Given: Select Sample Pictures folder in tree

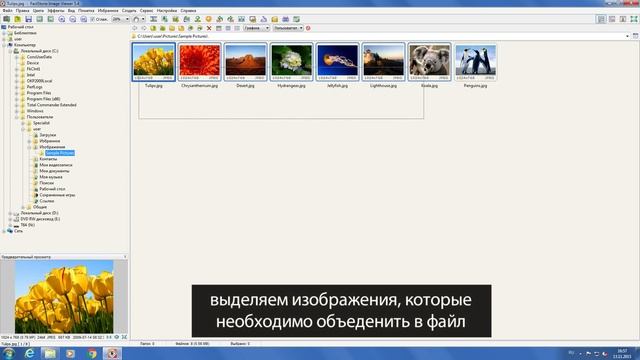Looking at the screenshot, I should coord(60,153).
